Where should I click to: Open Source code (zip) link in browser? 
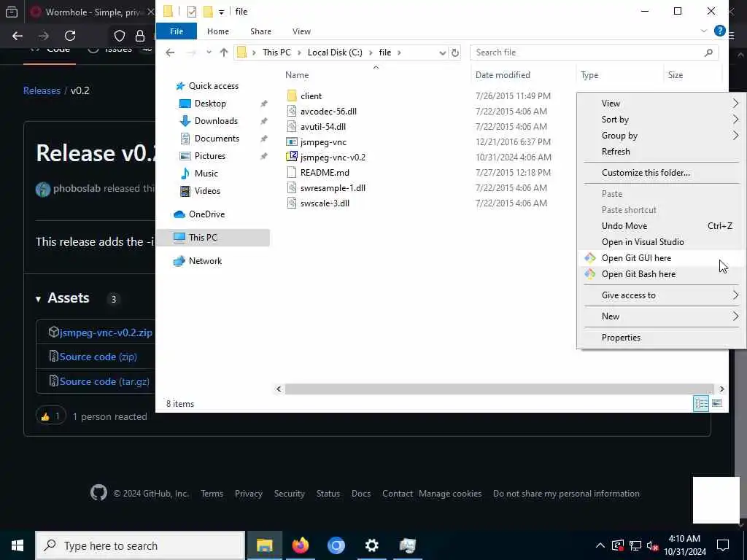point(98,357)
